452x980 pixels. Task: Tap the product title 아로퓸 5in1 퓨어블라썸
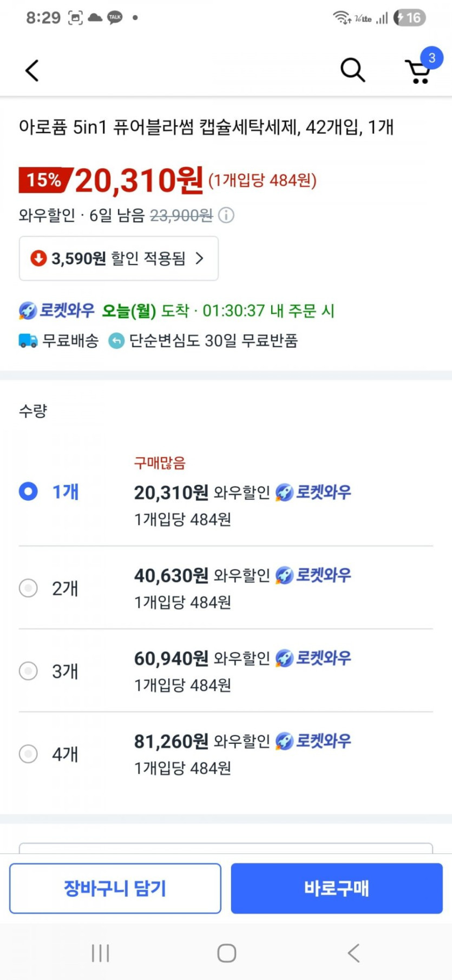point(206,127)
